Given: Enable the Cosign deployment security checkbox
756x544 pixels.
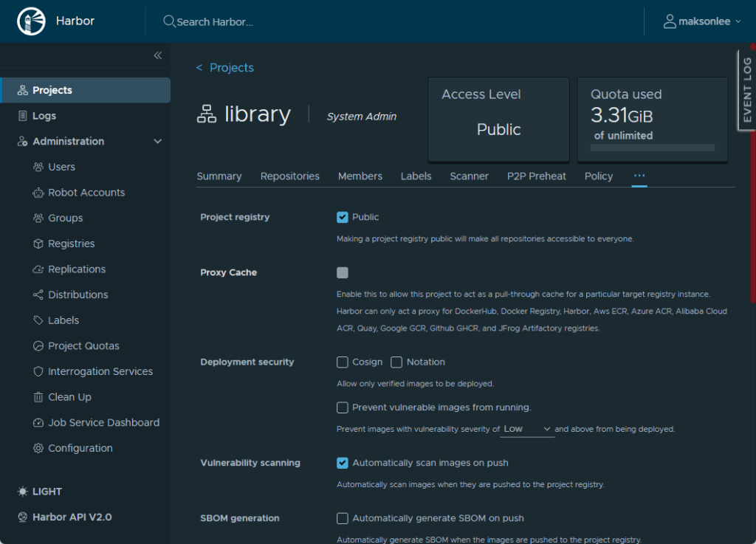Looking at the screenshot, I should (x=343, y=362).
